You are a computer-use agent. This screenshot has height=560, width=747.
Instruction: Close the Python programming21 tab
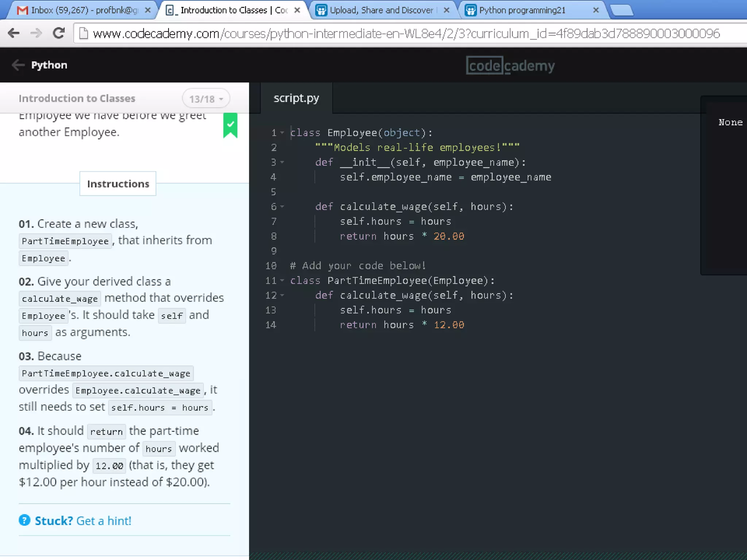coord(596,10)
